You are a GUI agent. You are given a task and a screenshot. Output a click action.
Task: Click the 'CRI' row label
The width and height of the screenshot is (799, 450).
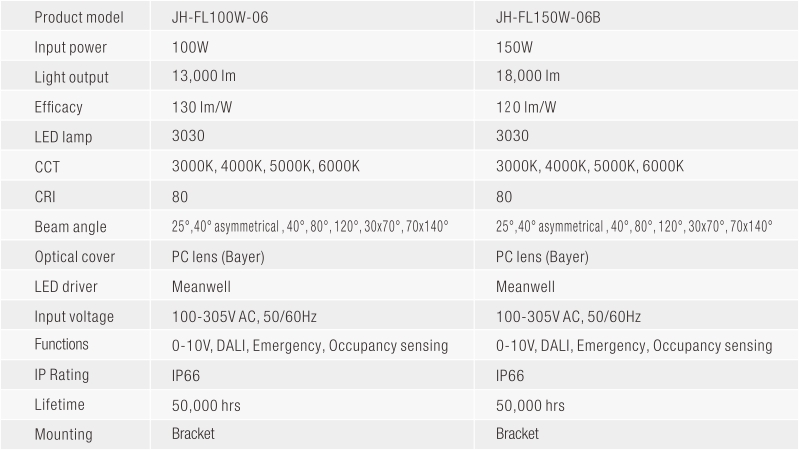tap(45, 197)
